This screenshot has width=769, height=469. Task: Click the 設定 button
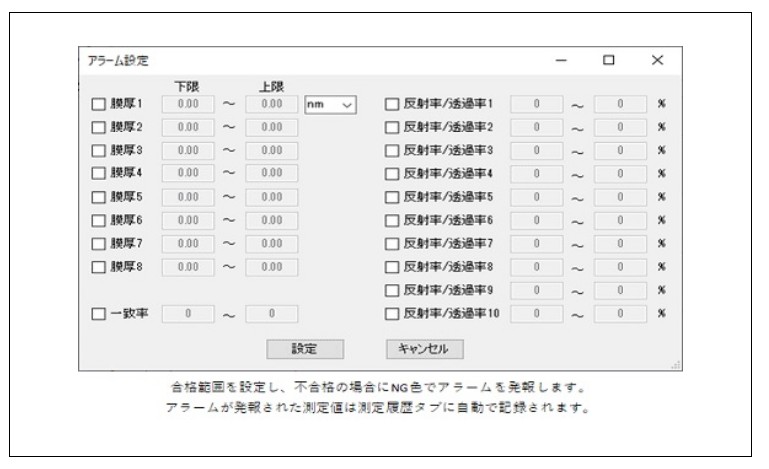[305, 349]
